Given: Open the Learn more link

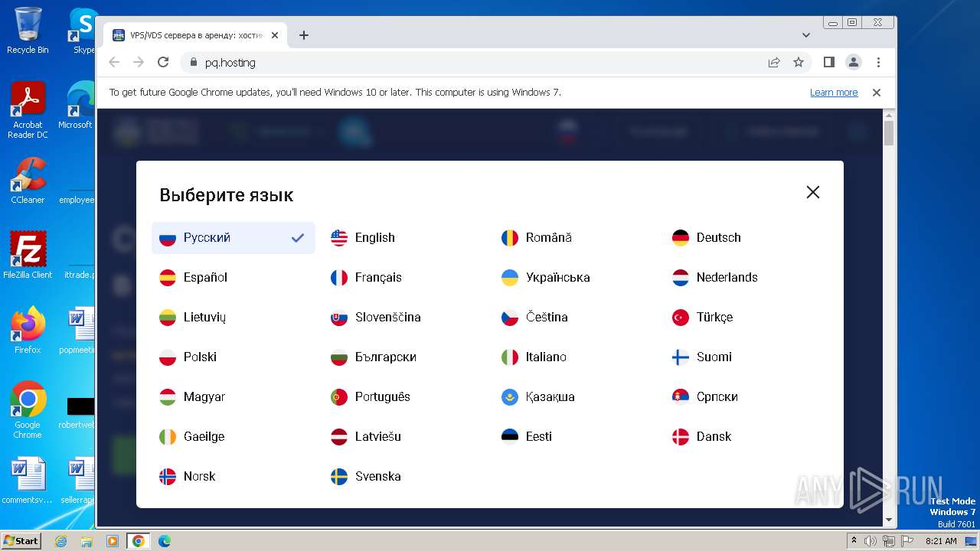Looking at the screenshot, I should [x=834, y=93].
